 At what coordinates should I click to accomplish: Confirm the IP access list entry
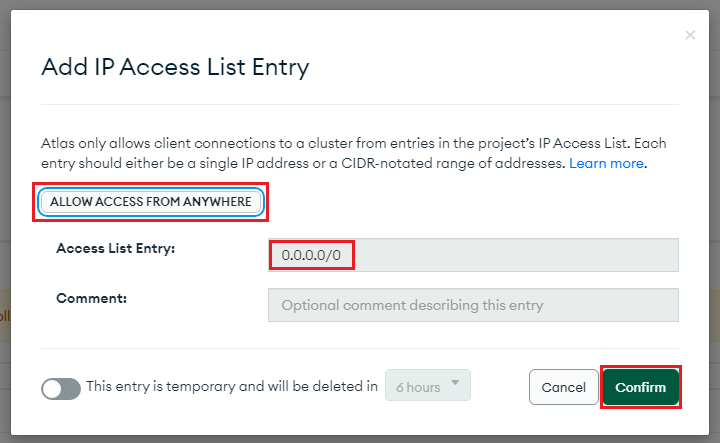click(640, 387)
